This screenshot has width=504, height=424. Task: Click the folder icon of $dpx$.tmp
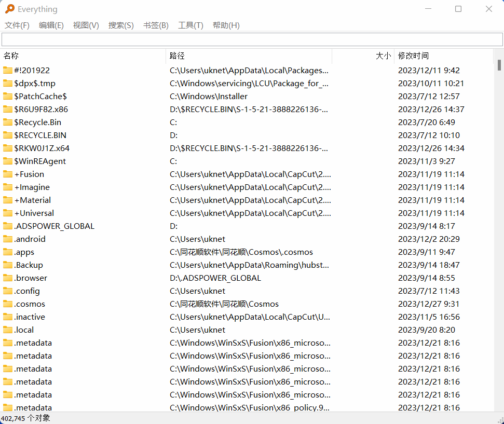(8, 83)
